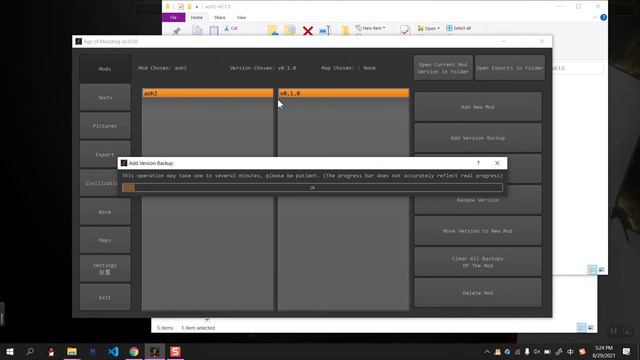Close the Add Version Backup dialog

(497, 163)
